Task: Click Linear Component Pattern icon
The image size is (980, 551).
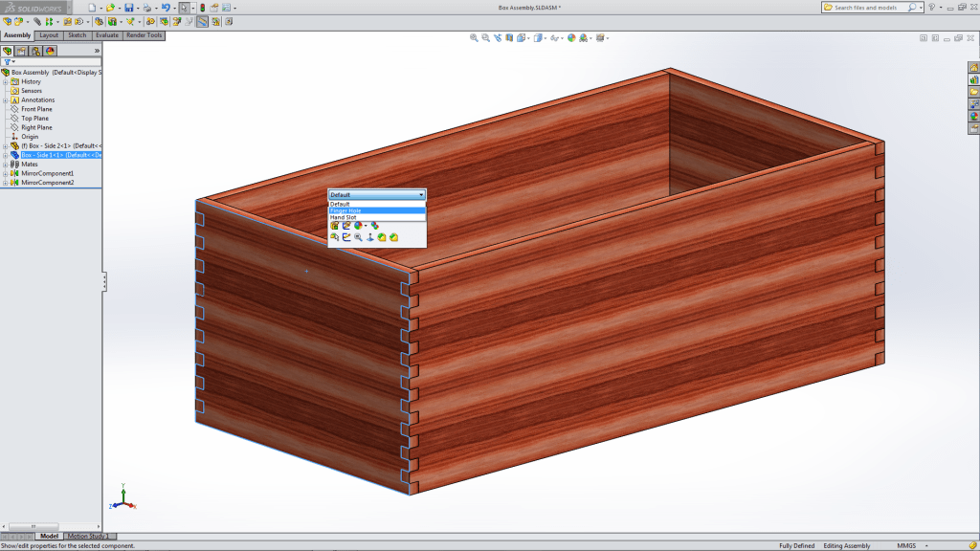Action: tap(50, 21)
